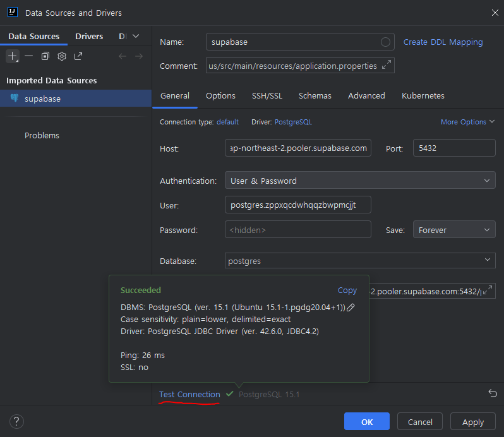Click the Imported Data Sources heading

51,80
